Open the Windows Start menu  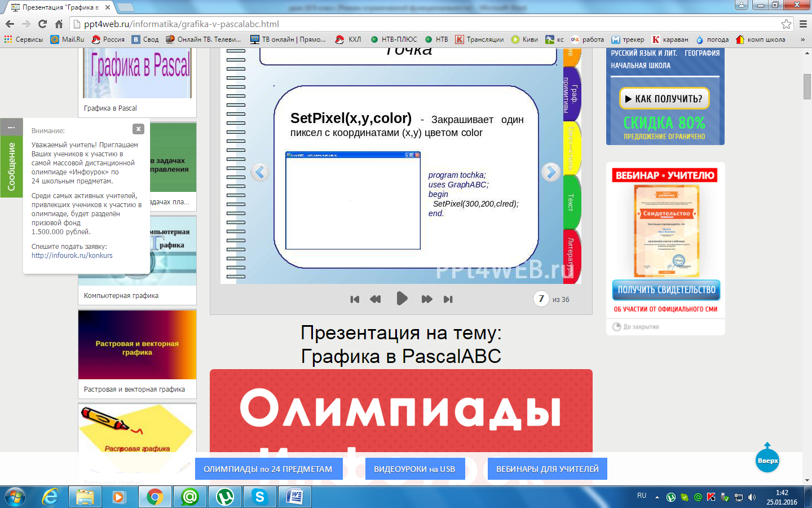pyautogui.click(x=15, y=497)
